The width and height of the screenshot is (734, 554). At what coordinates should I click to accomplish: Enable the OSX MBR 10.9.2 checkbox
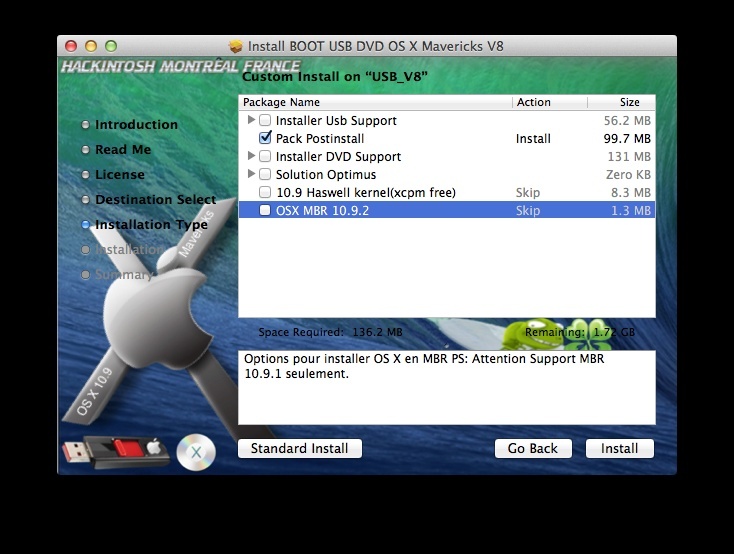pyautogui.click(x=265, y=210)
